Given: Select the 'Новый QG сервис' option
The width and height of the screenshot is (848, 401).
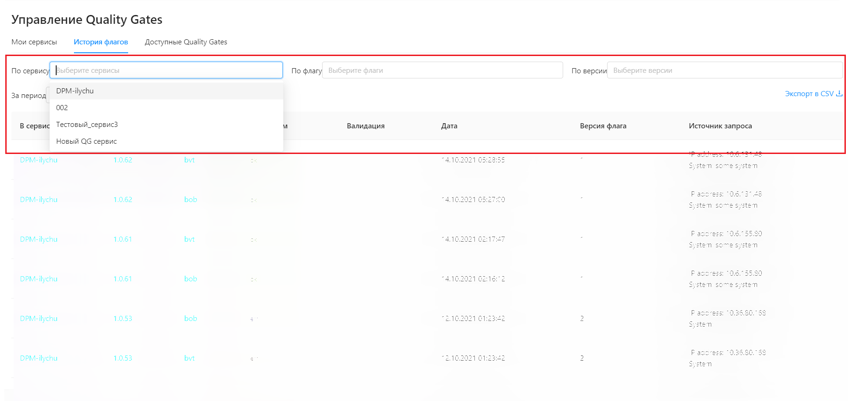Looking at the screenshot, I should (86, 142).
